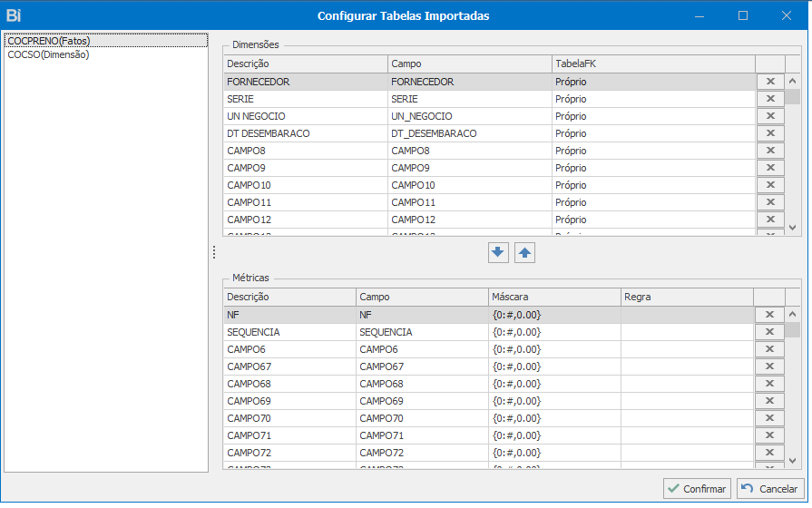Move selected dimension up with arrow button
This screenshot has width=812, height=508.
click(525, 253)
